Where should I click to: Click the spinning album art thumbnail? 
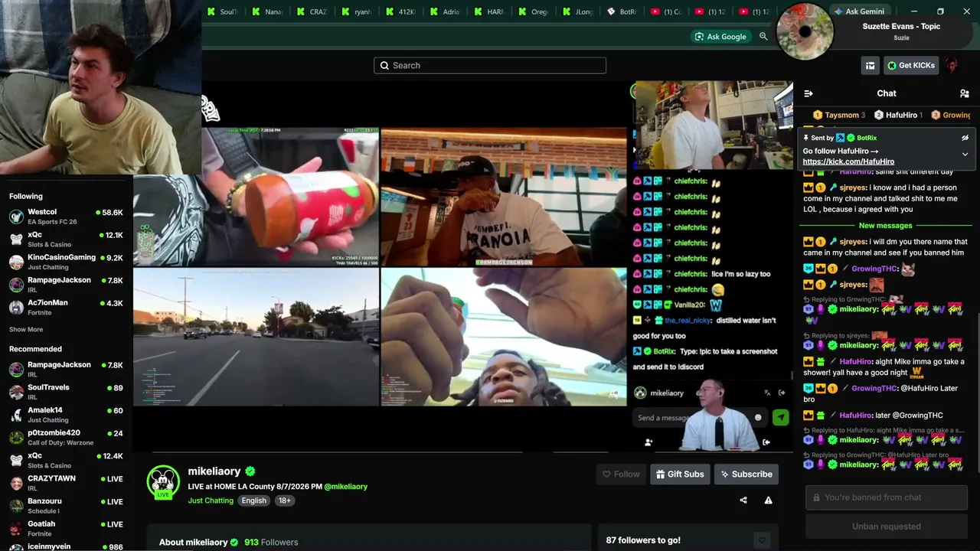click(805, 31)
